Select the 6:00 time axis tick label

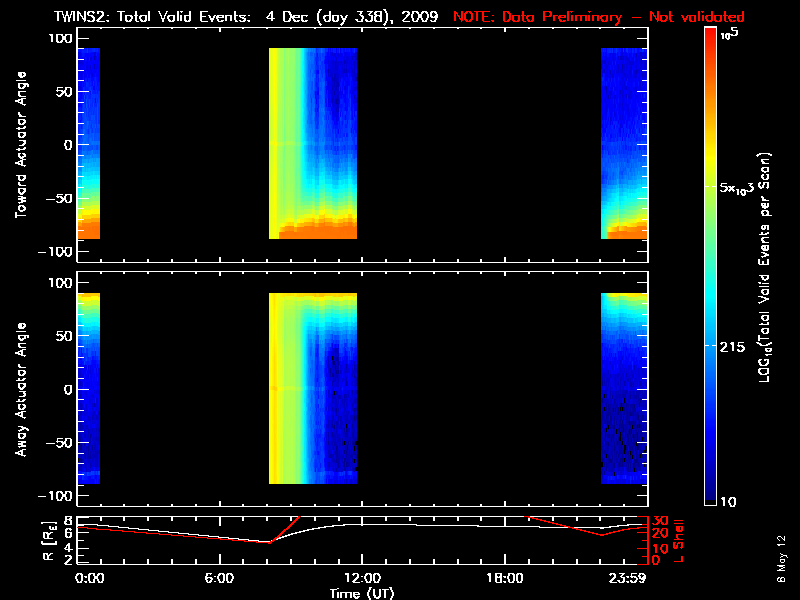(218, 579)
